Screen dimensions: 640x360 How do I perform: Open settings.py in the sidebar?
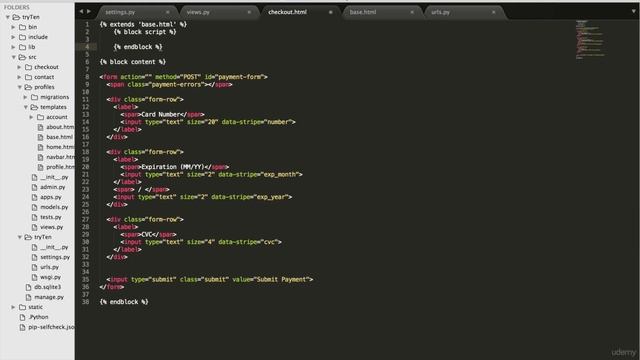[x=55, y=257]
